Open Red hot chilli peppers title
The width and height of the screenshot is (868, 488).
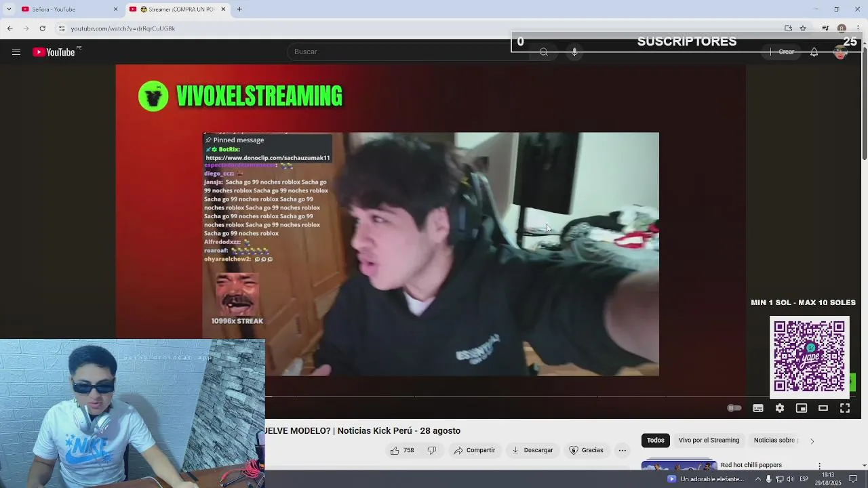click(x=751, y=465)
